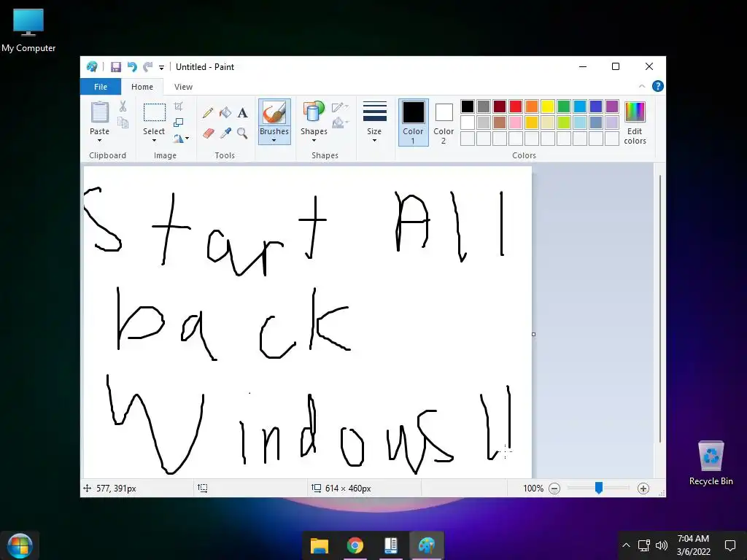
Task: Show hidden system tray icons
Action: (x=626, y=545)
